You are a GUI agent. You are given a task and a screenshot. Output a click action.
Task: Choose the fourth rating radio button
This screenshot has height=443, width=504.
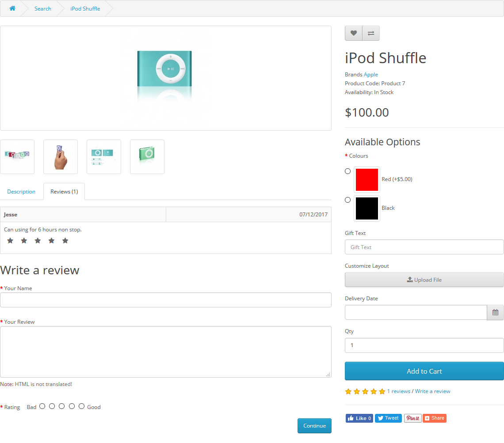tap(72, 406)
